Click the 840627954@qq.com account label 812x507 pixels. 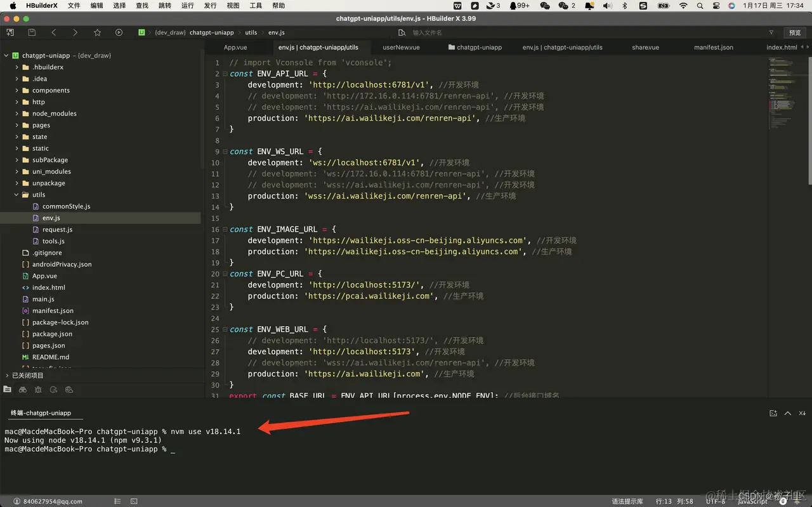click(53, 501)
